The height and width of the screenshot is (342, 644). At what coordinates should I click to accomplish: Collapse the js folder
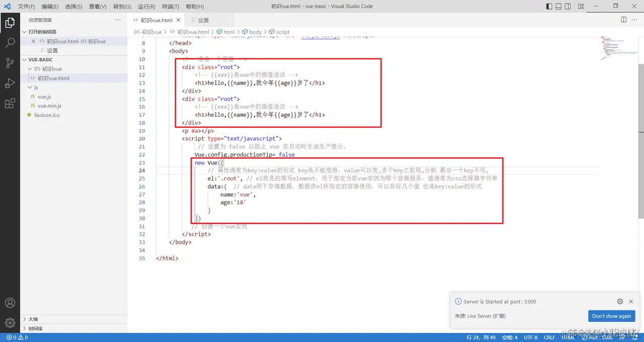click(x=73, y=87)
